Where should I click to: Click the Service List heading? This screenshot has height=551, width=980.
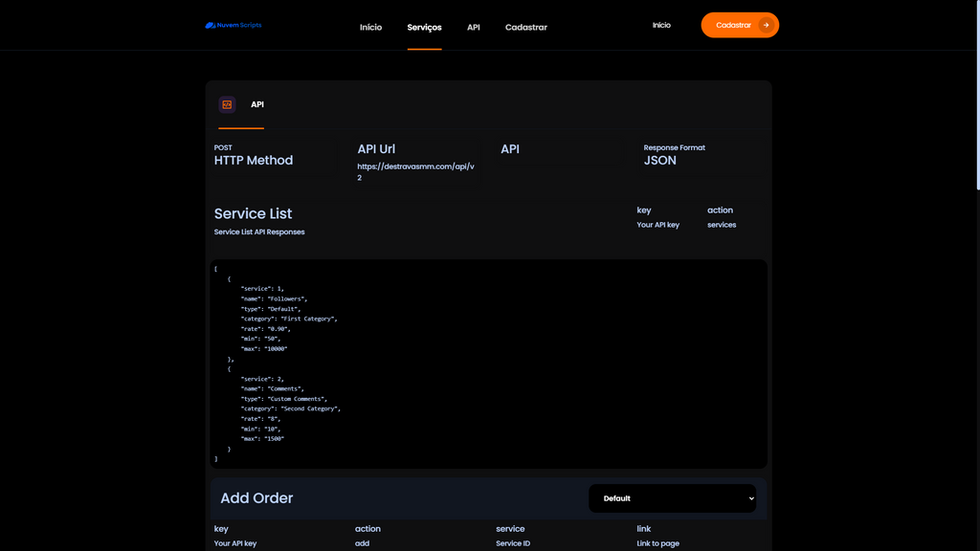[253, 213]
